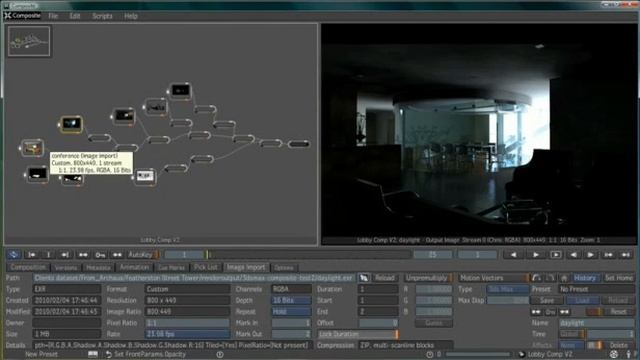Click the second curve icon left of the home icon

click(550, 278)
